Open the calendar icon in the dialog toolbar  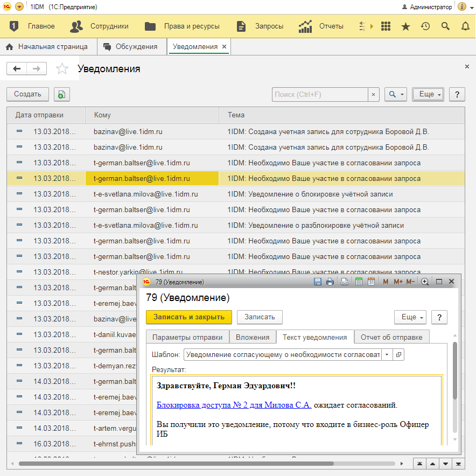point(371,282)
